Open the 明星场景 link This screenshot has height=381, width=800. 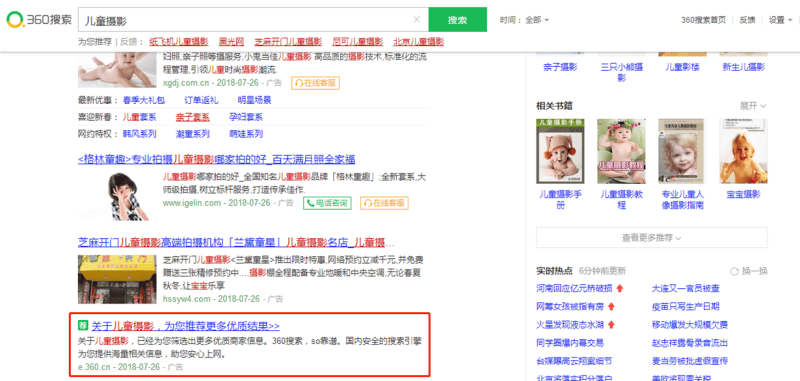(255, 100)
